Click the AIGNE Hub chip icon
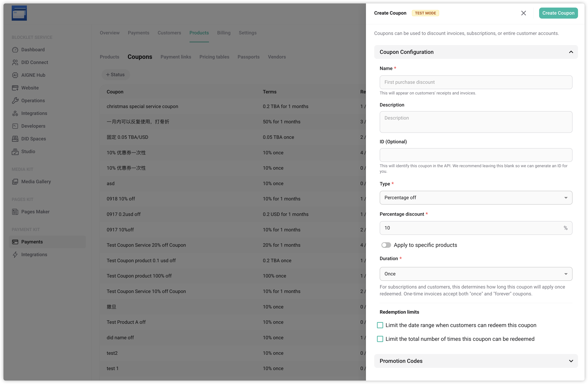This screenshot has width=588, height=384. 15,75
